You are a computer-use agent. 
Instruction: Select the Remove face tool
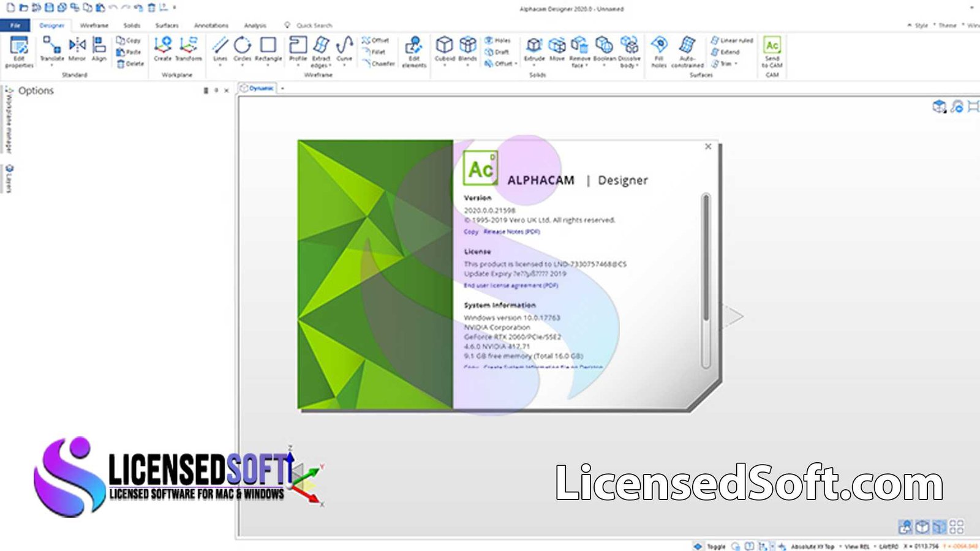579,52
